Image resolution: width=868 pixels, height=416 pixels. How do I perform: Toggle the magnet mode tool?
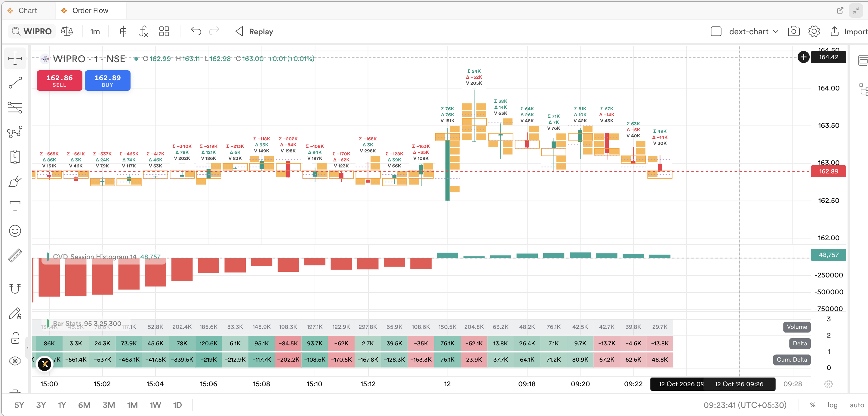15,288
